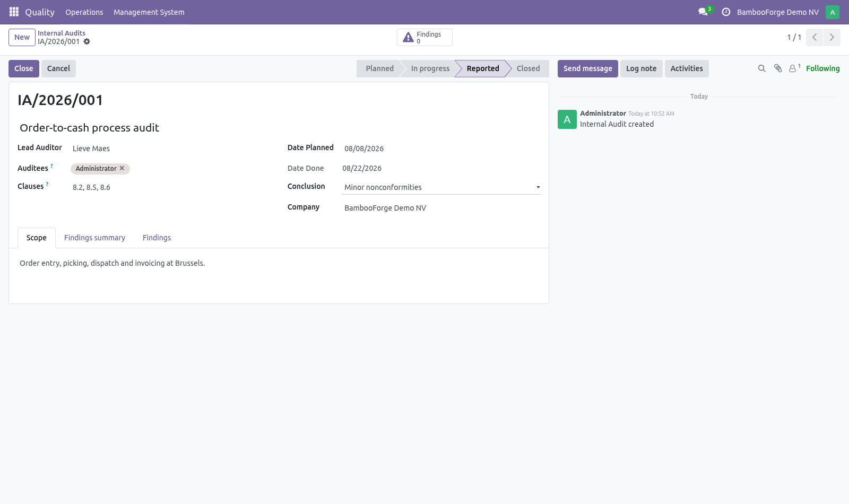This screenshot has width=849, height=504.
Task: Open the Quality app home
Action: click(40, 12)
